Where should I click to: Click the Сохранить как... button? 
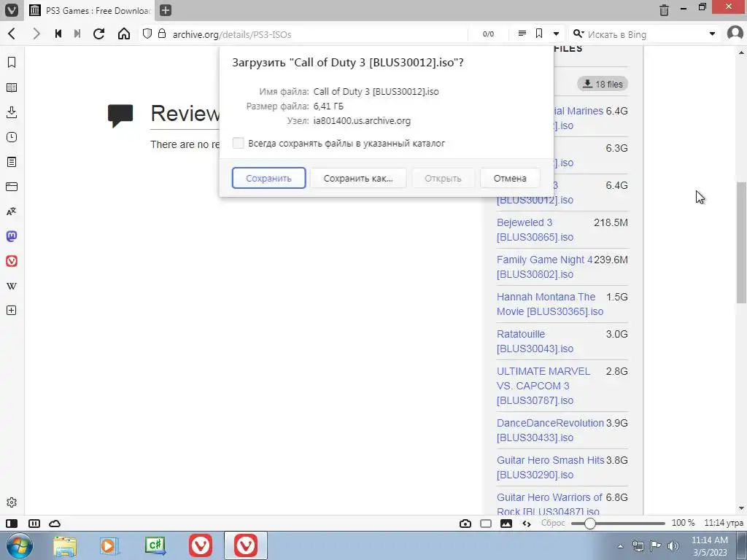[358, 178]
